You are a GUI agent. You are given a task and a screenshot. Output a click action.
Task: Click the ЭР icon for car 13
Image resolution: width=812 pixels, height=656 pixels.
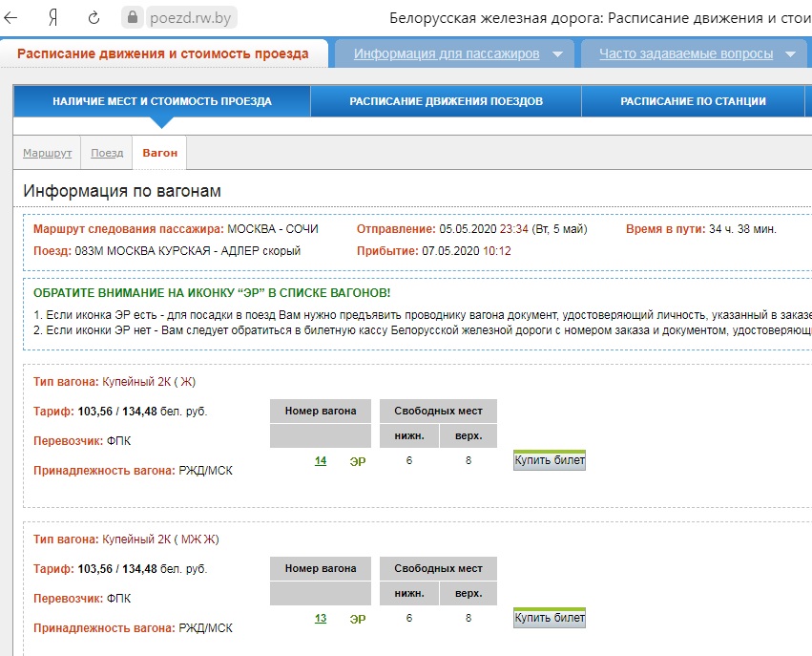pyautogui.click(x=358, y=619)
